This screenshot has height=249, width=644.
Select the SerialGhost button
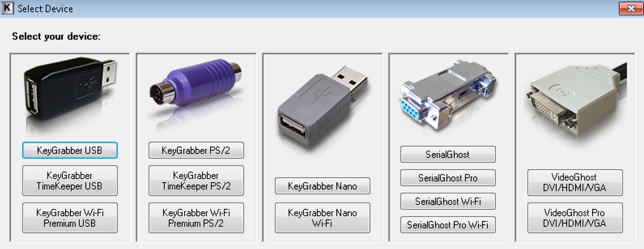coord(448,154)
